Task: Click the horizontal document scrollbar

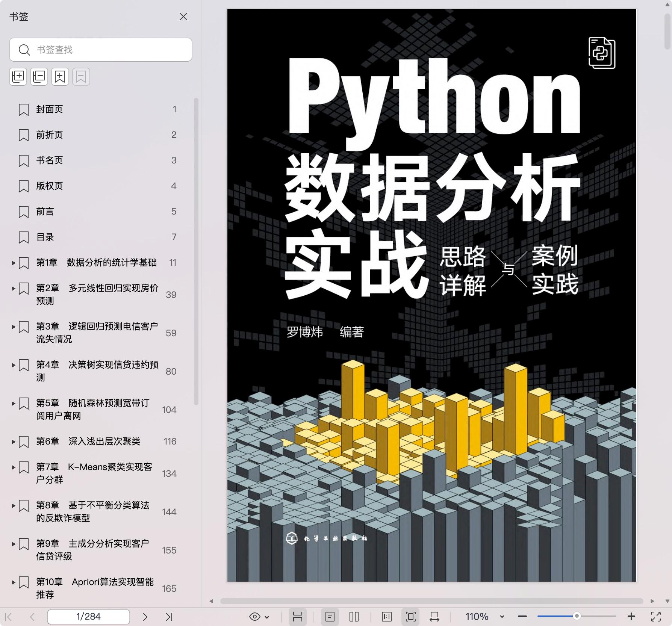Action: tap(431, 601)
